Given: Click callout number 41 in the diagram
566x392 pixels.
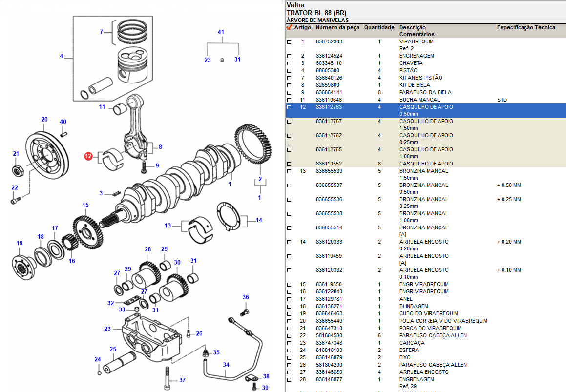Looking at the screenshot, I should (221, 32).
